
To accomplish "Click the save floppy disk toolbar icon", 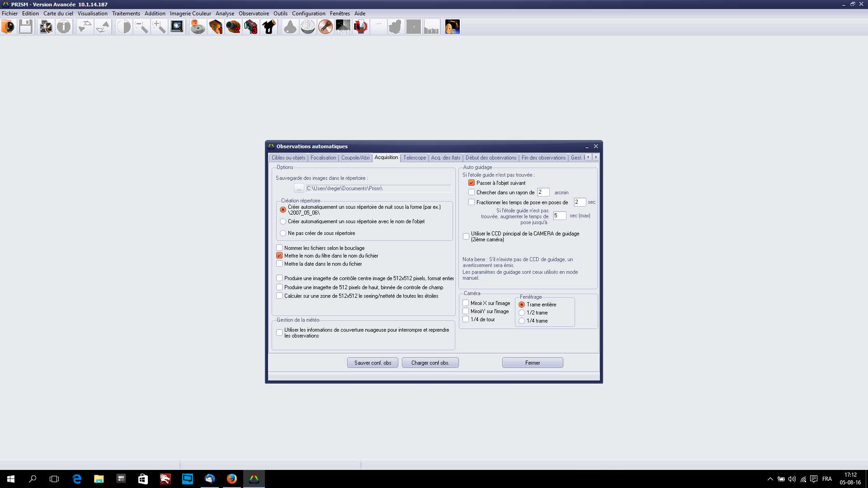I will tap(26, 27).
